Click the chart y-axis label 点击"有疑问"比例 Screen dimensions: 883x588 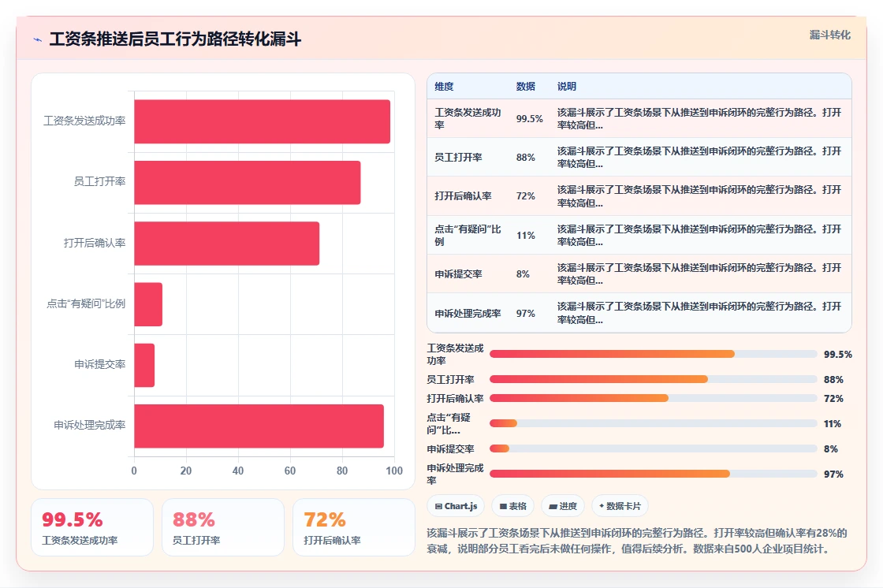(86, 303)
